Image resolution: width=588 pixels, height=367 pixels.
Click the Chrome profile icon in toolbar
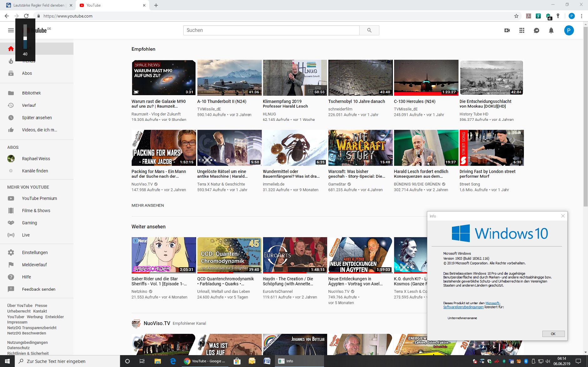tap(572, 16)
